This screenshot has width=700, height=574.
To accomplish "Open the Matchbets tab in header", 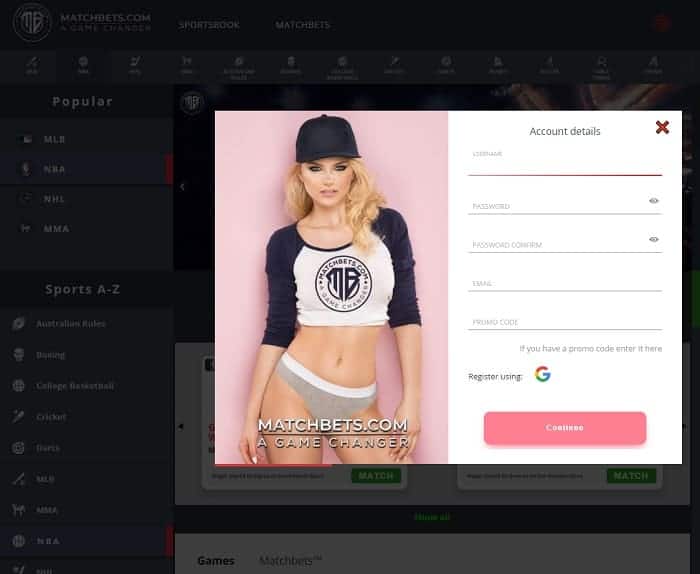I will click(x=303, y=25).
